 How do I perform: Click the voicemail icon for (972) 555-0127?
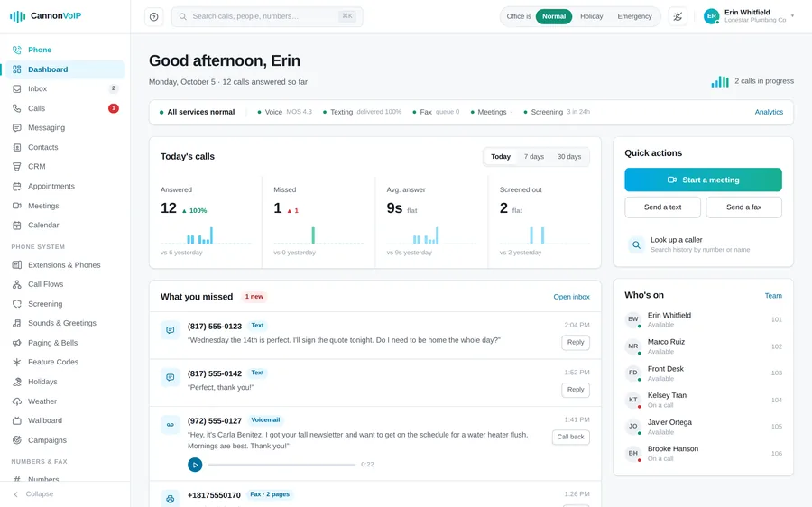tap(171, 425)
